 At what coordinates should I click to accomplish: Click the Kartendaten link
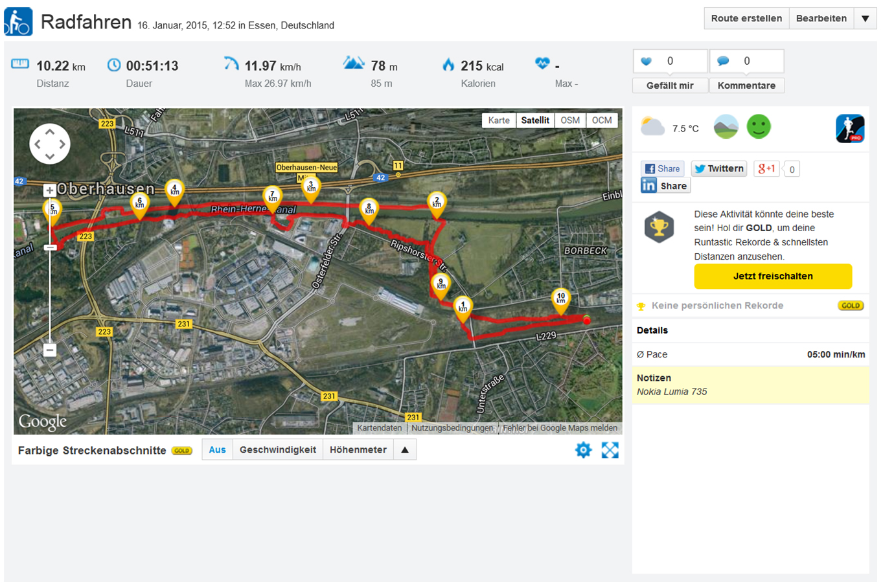coord(380,428)
